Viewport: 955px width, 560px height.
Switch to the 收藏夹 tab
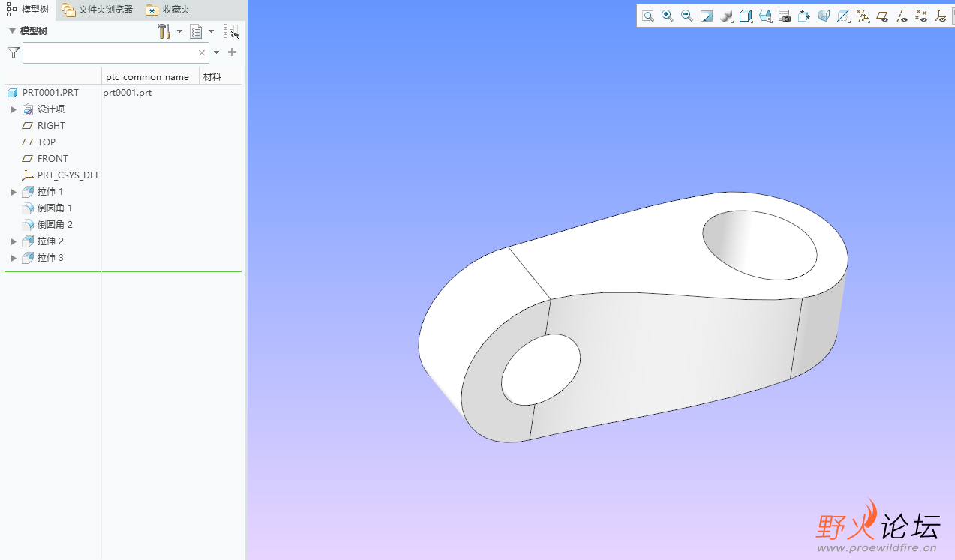[168, 10]
